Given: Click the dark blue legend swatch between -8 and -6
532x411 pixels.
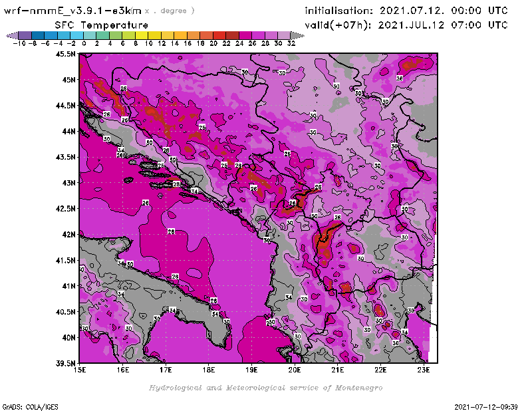Looking at the screenshot, I should coord(38,35).
